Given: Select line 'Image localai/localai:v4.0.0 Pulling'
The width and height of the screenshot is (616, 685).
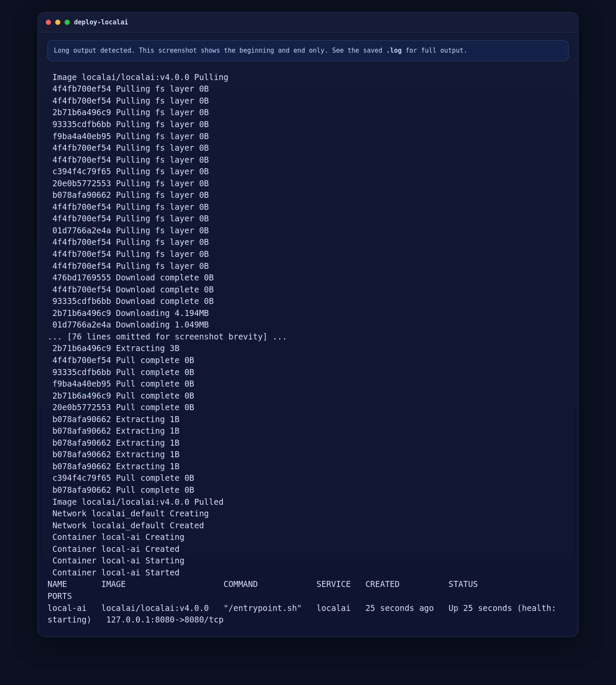Looking at the screenshot, I should point(140,77).
